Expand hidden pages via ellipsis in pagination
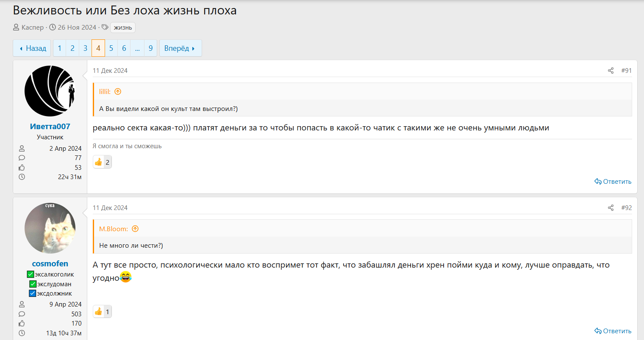Screen dimensions: 644x340 (137, 48)
